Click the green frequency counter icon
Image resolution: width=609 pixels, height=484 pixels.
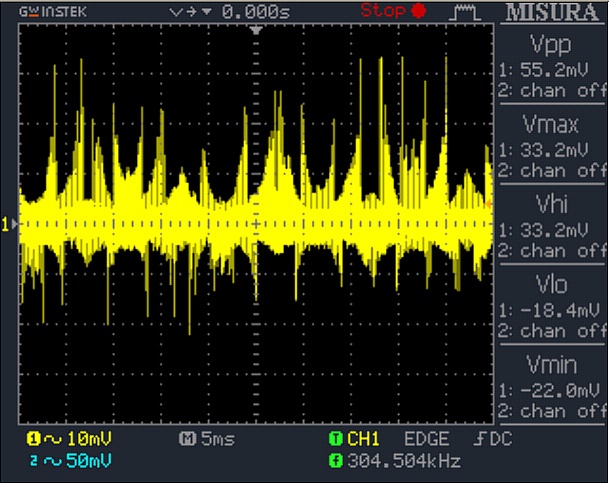(336, 461)
